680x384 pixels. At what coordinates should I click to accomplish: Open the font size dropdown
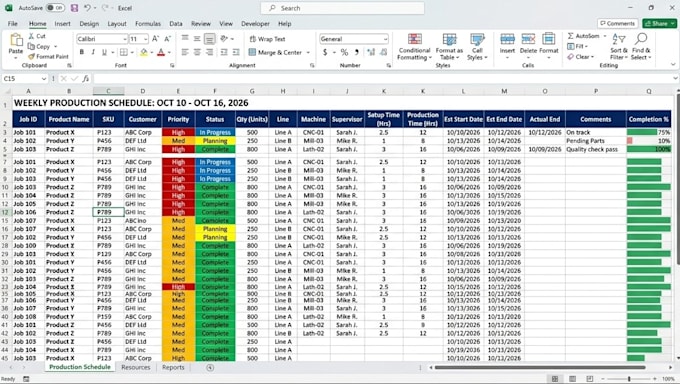(145, 39)
